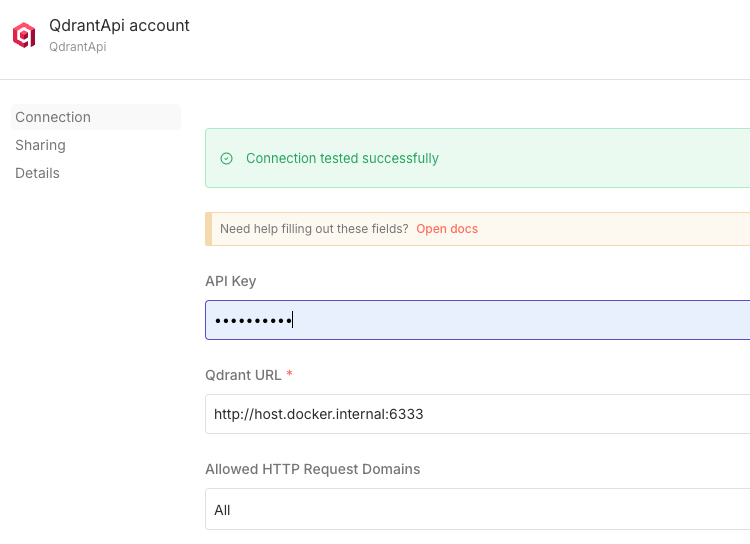This screenshot has width=750, height=544.
Task: Switch to the Details tab
Action: pyautogui.click(x=37, y=173)
